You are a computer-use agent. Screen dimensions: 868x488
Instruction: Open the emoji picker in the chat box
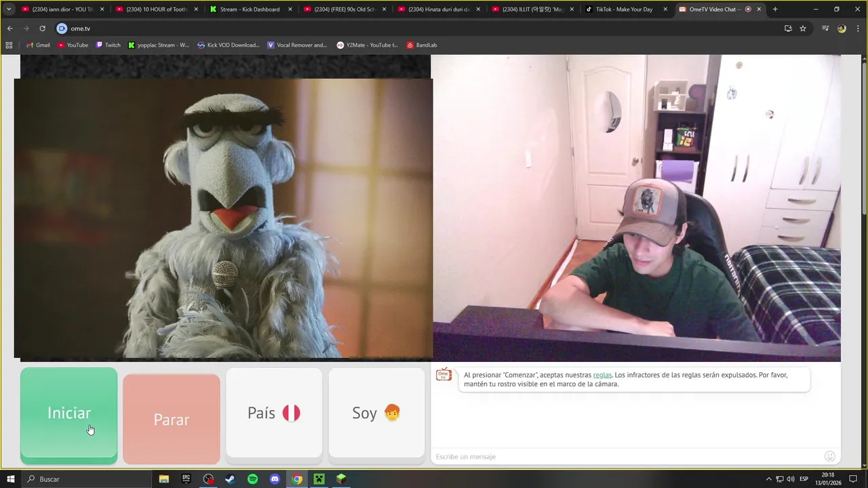click(x=830, y=456)
